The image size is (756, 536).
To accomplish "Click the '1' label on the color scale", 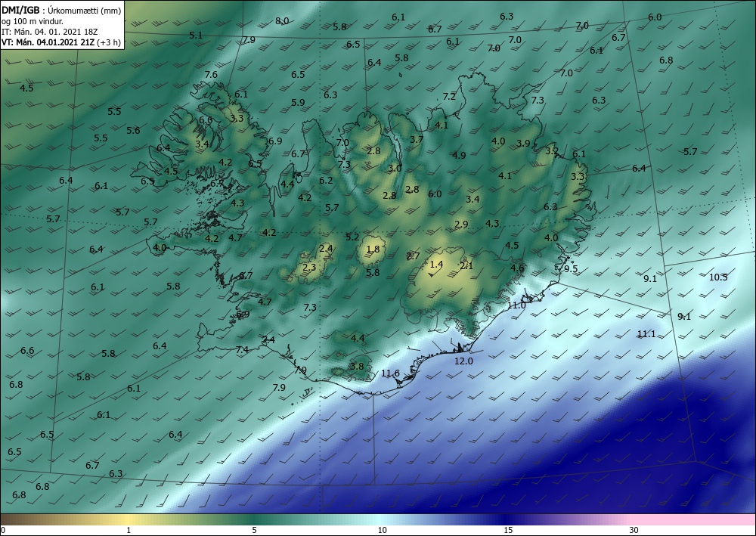I will coord(129,530).
